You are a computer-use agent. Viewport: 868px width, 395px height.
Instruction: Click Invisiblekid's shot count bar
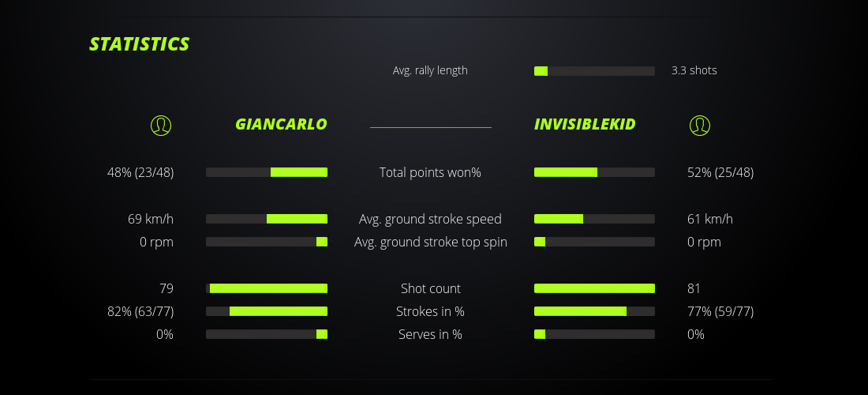pyautogui.click(x=594, y=288)
